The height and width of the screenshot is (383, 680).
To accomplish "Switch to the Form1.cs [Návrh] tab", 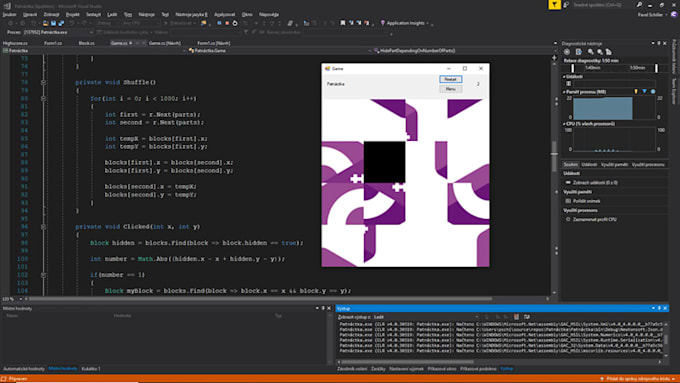I will 214,43.
